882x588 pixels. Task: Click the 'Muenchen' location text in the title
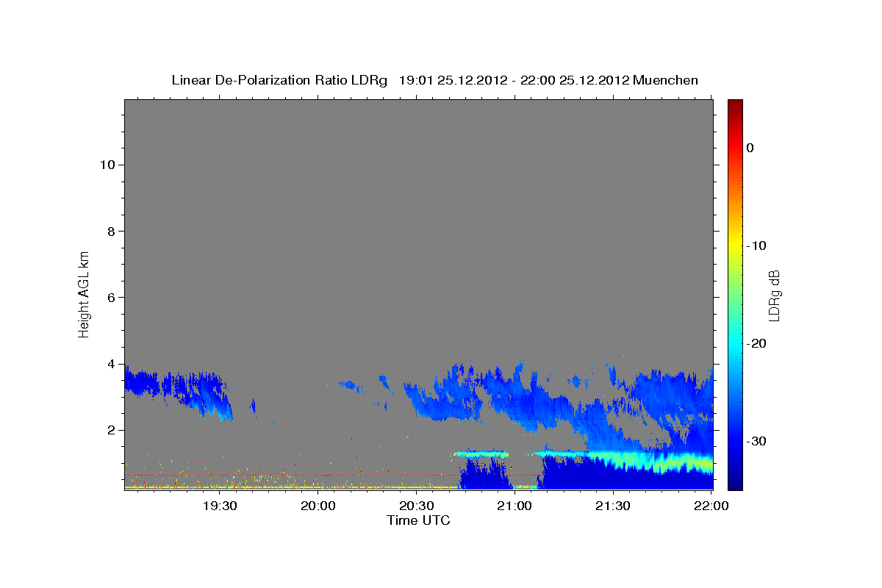666,80
